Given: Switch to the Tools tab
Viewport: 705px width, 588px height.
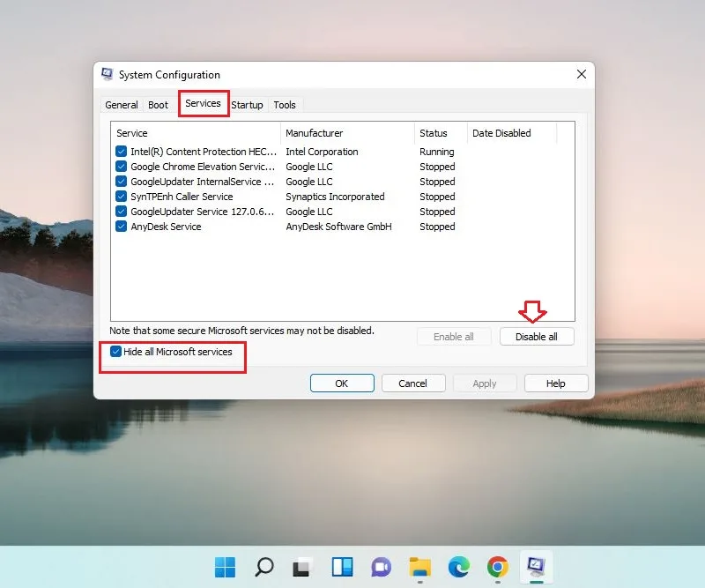Looking at the screenshot, I should coord(285,105).
